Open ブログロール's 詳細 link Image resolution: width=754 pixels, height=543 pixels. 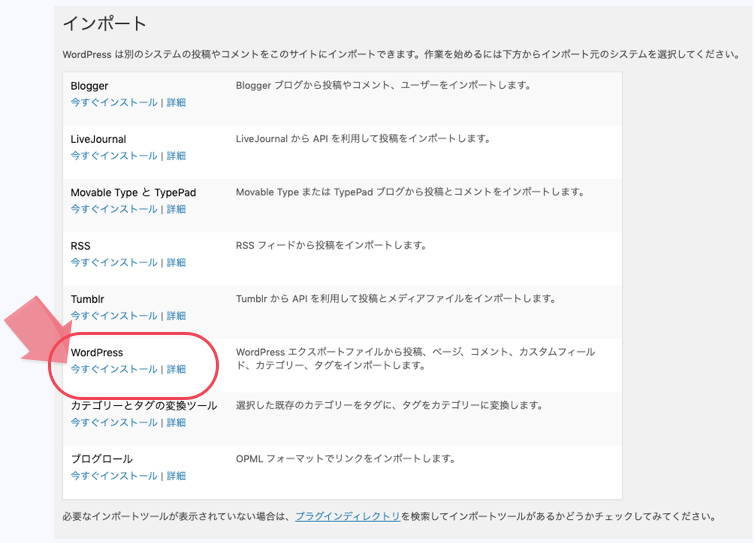pyautogui.click(x=176, y=476)
